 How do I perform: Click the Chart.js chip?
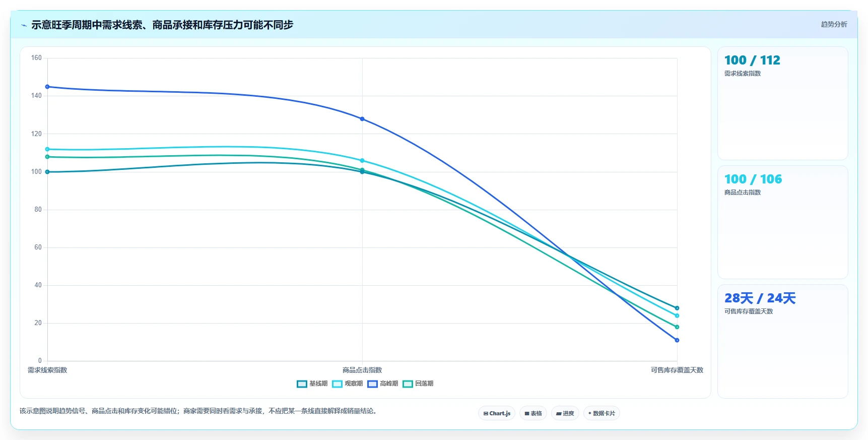click(x=497, y=413)
